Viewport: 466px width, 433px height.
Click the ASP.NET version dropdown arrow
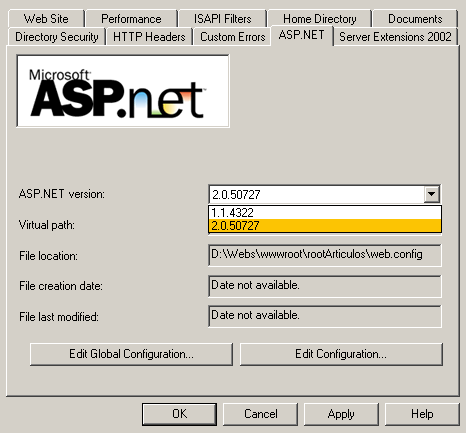coord(432,194)
